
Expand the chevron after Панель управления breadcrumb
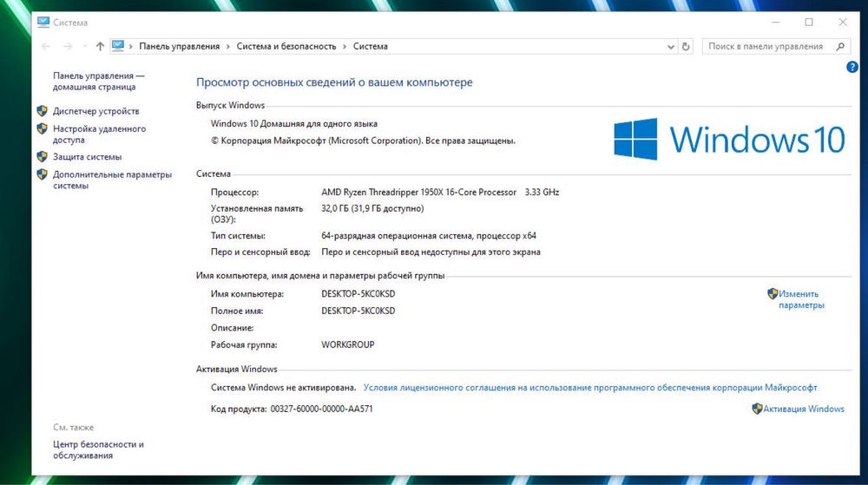pos(228,47)
